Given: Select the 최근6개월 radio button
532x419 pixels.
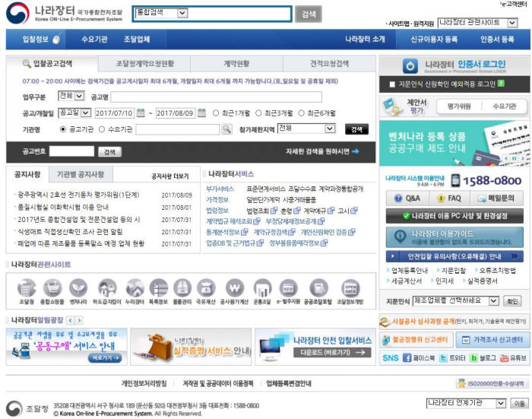Looking at the screenshot, I should click(301, 113).
